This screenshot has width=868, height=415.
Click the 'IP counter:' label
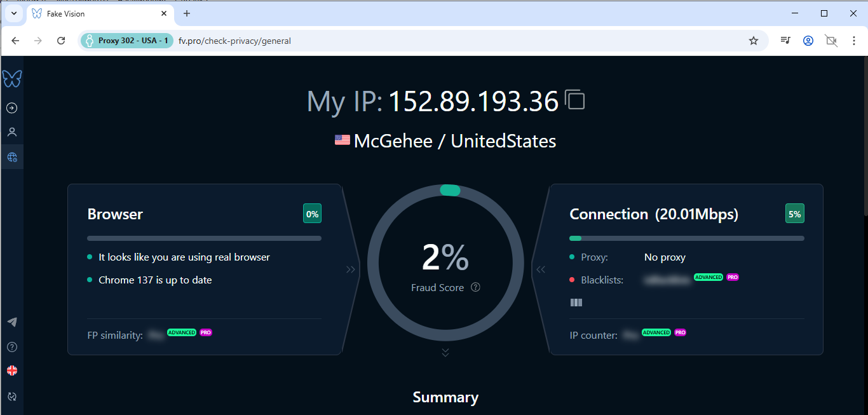(x=593, y=335)
